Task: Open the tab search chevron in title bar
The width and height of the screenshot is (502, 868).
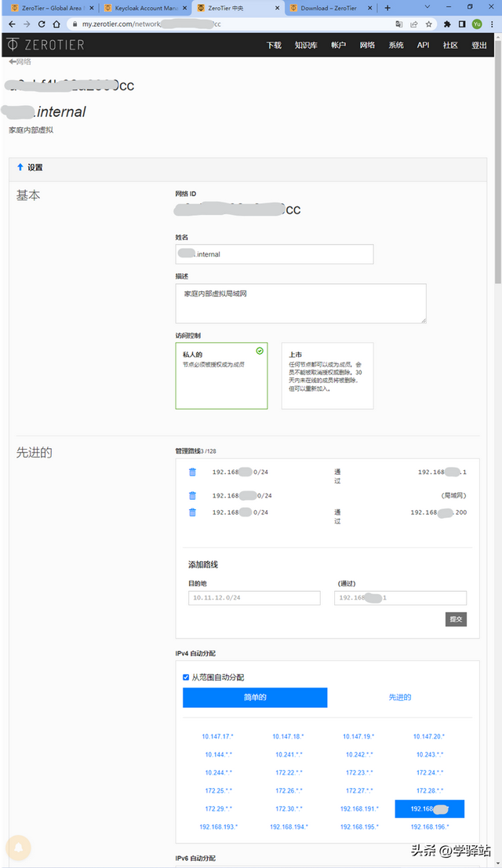Action: click(x=427, y=7)
